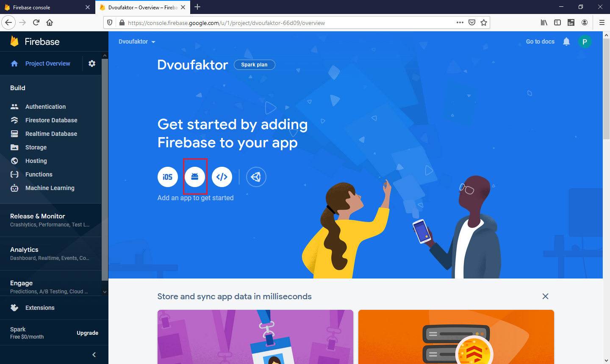The width and height of the screenshot is (610, 364).
Task: Add a Unity app to the project
Action: point(256,177)
